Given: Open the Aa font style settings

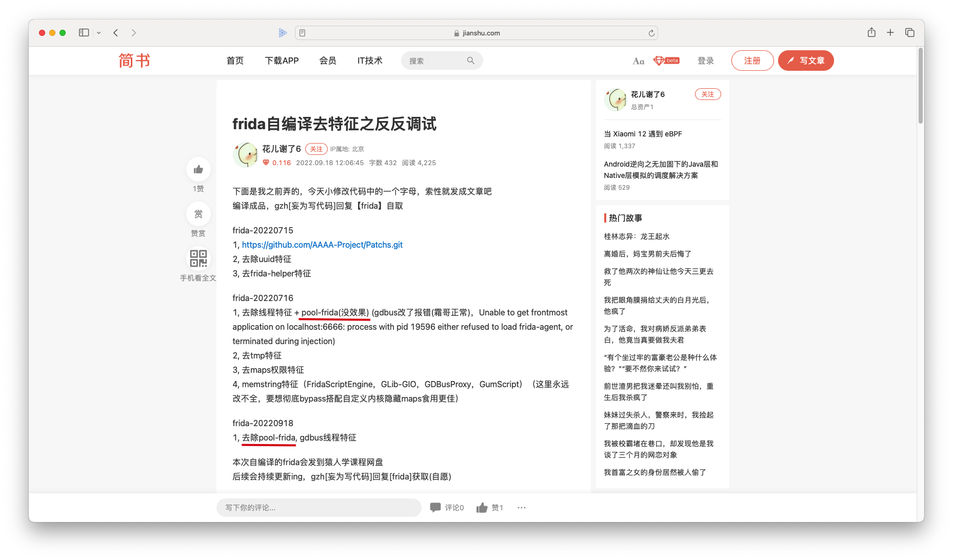Looking at the screenshot, I should (639, 61).
